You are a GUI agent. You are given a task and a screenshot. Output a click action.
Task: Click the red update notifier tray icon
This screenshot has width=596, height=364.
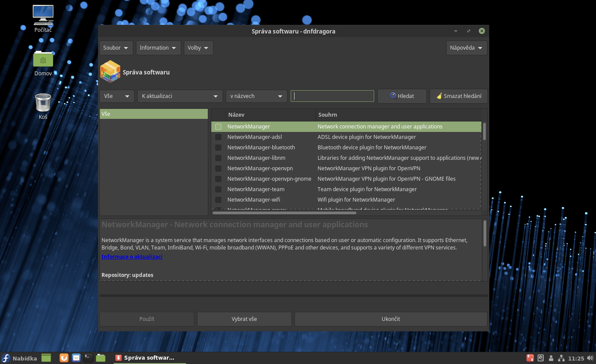tap(530, 358)
